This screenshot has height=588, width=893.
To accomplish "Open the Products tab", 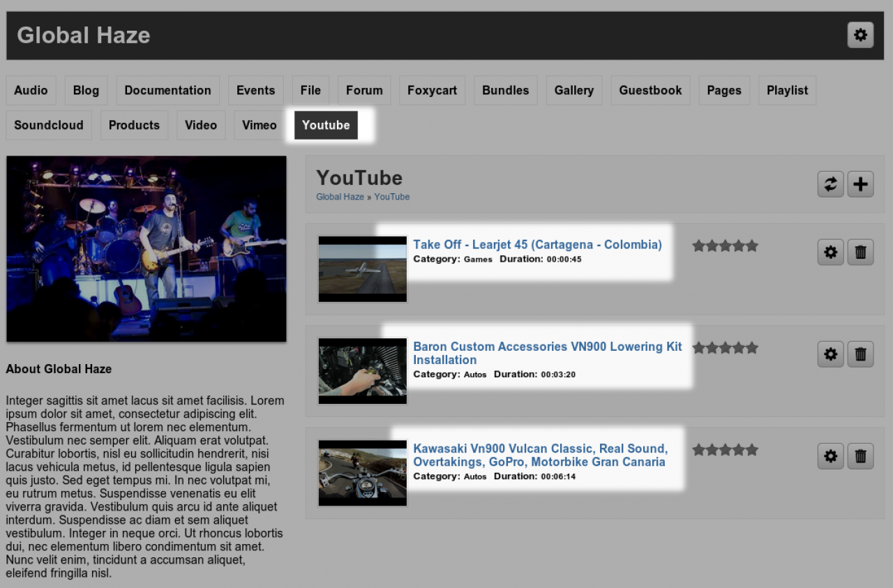I will tap(134, 126).
